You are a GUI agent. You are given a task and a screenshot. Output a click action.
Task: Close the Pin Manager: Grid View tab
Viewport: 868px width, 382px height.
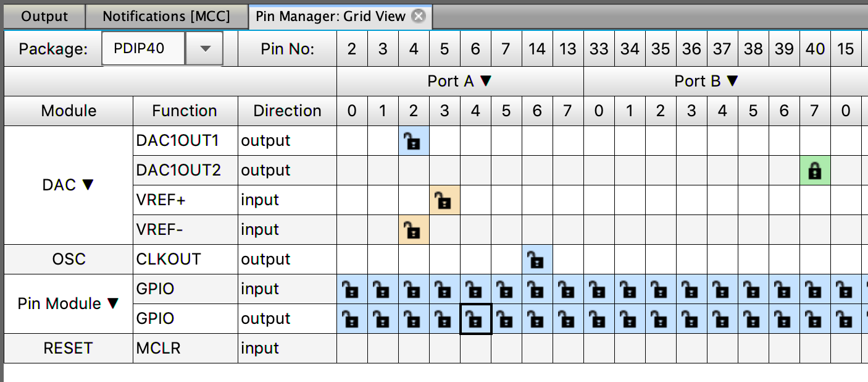(x=419, y=16)
